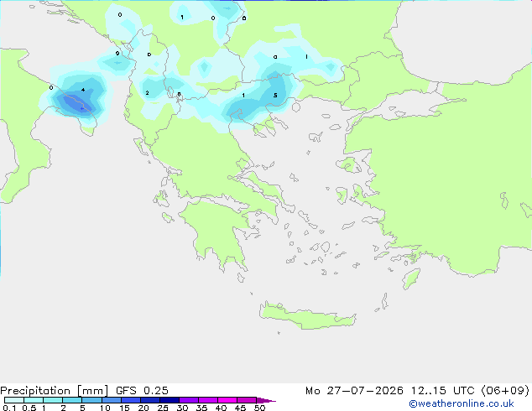
Task: Click the date 'Mo 27-07-2026'
Action: pos(354,391)
